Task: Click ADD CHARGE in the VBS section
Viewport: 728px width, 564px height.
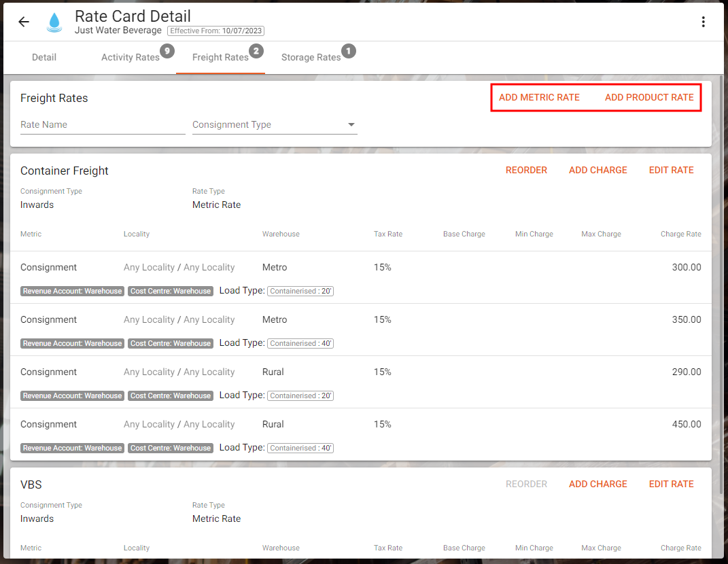Action: click(597, 484)
